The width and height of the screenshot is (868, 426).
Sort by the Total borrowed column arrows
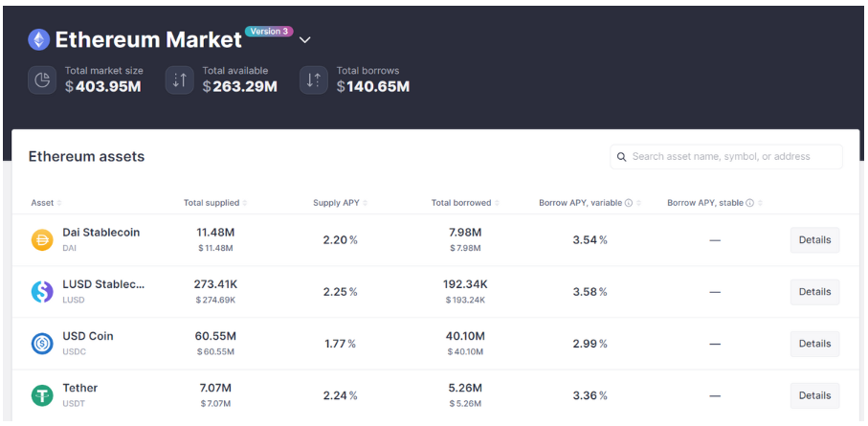497,203
